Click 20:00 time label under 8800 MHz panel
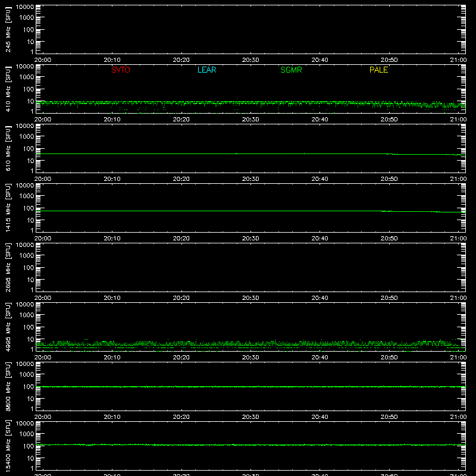 43,417
